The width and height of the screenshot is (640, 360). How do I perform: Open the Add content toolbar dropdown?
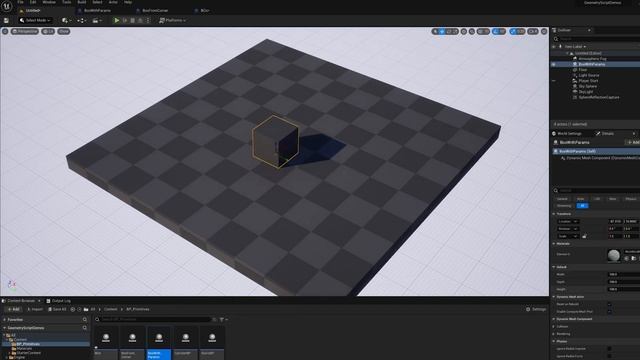66,20
